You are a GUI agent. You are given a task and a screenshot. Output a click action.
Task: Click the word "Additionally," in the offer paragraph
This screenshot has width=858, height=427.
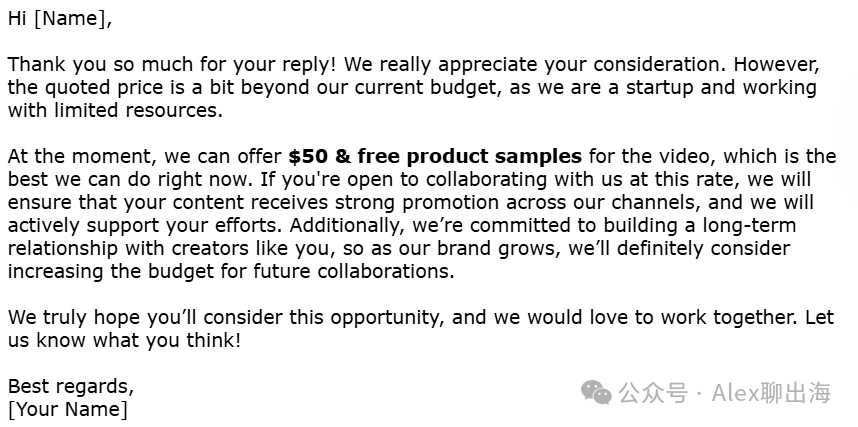tap(347, 226)
